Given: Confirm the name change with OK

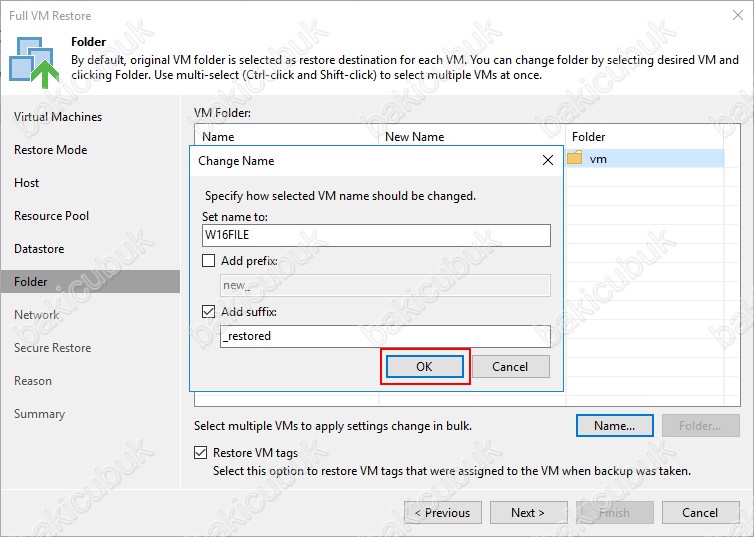Looking at the screenshot, I should pos(425,367).
